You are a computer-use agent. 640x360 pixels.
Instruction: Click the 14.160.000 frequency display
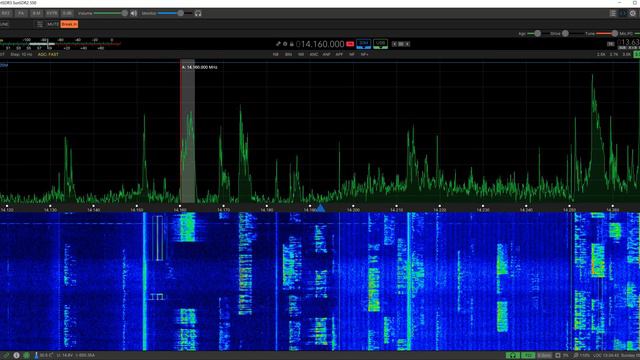click(320, 44)
